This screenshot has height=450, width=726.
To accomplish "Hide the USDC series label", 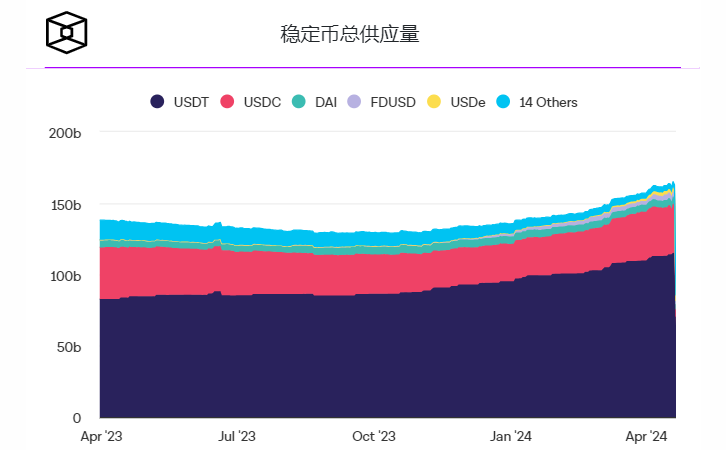I will (x=262, y=102).
